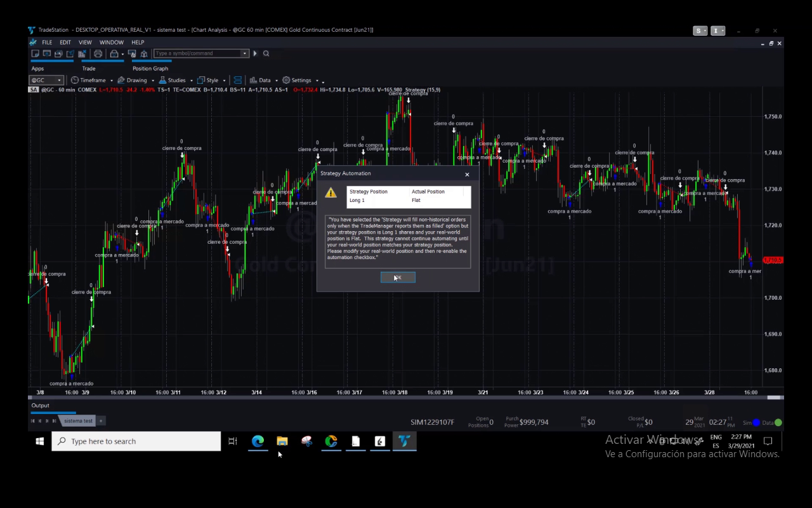This screenshot has height=508, width=812.
Task: Click the Windows taskbar search box
Action: pos(136,441)
